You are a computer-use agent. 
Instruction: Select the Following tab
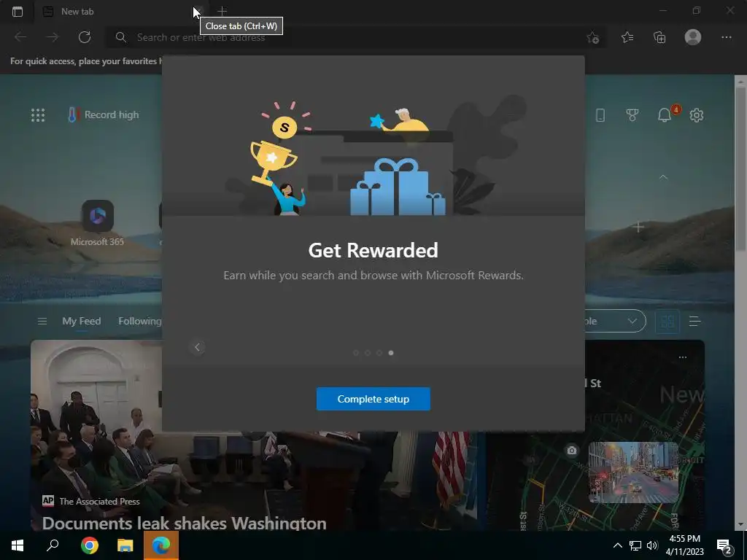pyautogui.click(x=139, y=321)
